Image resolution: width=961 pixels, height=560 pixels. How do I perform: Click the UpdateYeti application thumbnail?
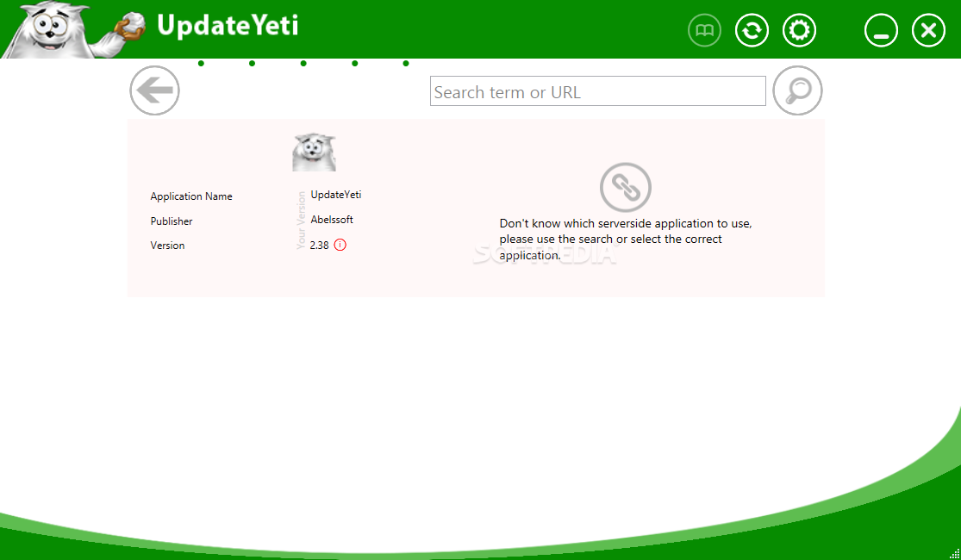click(314, 152)
